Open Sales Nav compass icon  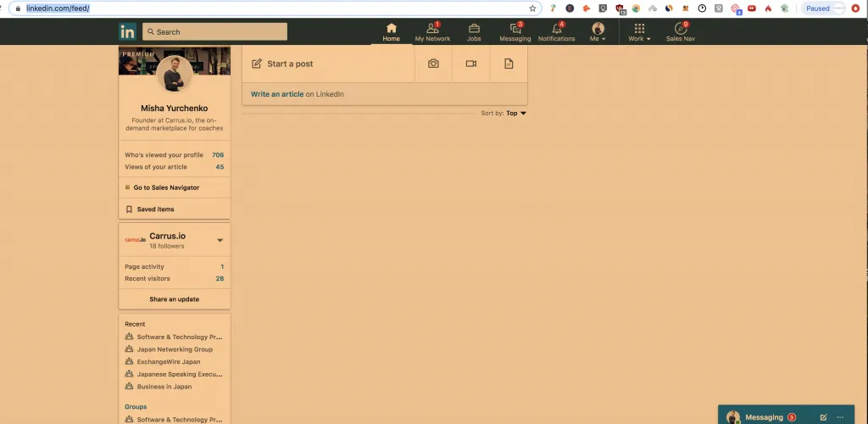pyautogui.click(x=681, y=28)
